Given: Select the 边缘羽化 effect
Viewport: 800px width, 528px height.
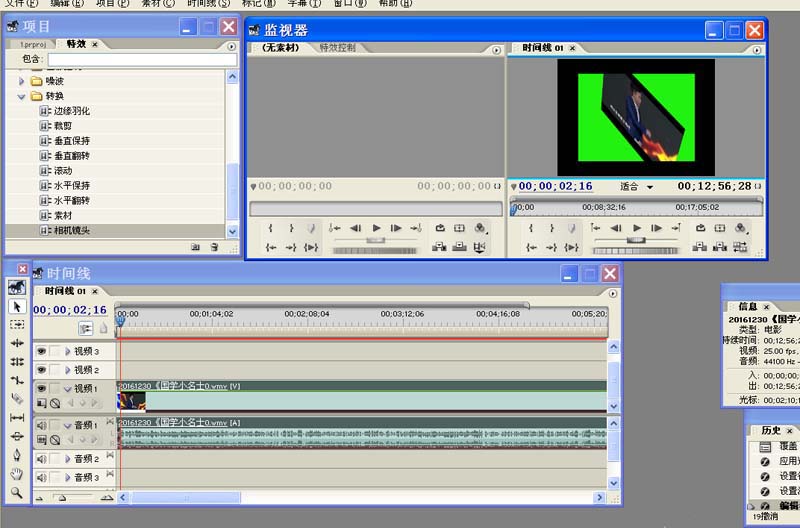Looking at the screenshot, I should 72,111.
